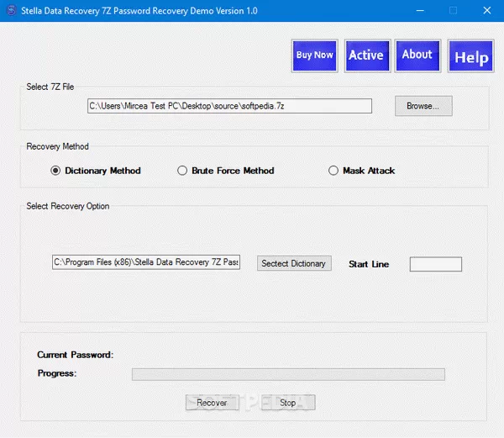
Task: Click the Start Line label
Action: pos(369,264)
